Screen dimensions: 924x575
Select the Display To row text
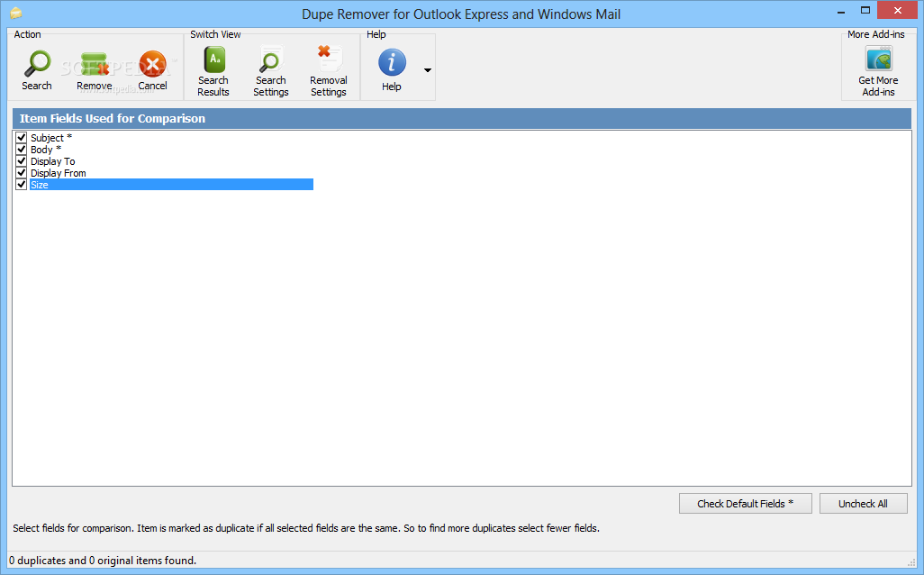[x=53, y=161]
